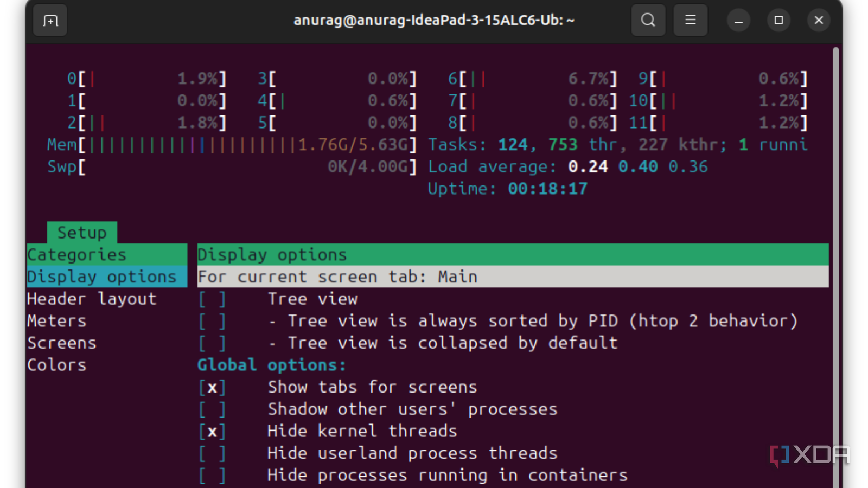Click the CPU 6 usage meter
The image size is (868, 488).
click(x=533, y=79)
